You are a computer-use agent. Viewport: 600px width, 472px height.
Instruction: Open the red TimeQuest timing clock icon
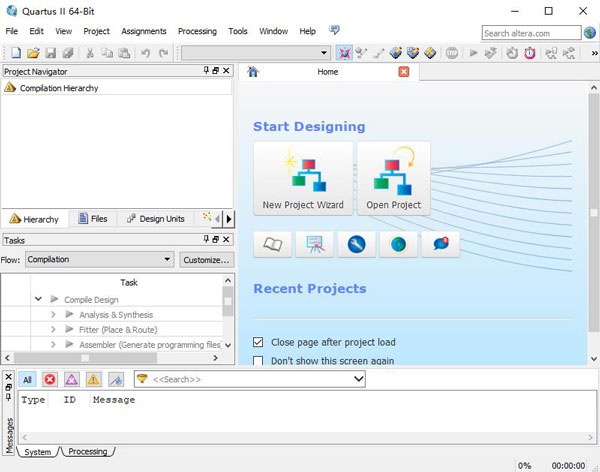click(530, 52)
